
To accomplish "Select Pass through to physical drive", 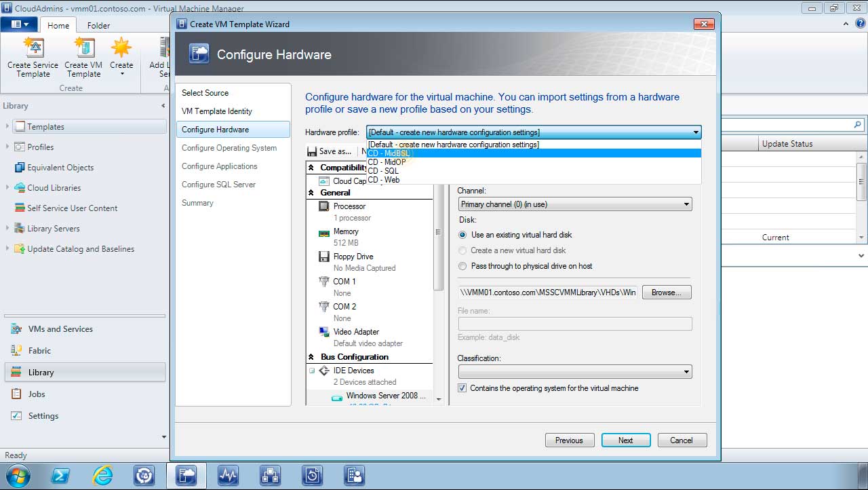I will coord(463,266).
